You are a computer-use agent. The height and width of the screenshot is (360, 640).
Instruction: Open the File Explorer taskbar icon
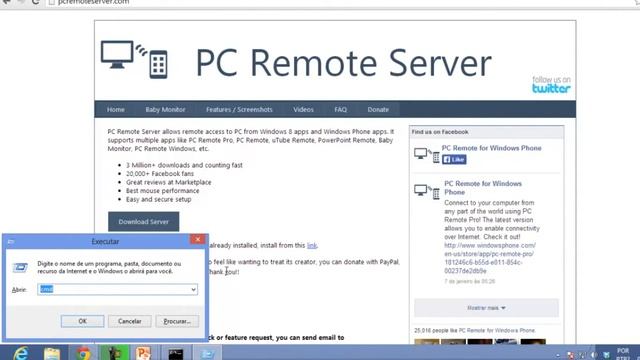(52, 353)
